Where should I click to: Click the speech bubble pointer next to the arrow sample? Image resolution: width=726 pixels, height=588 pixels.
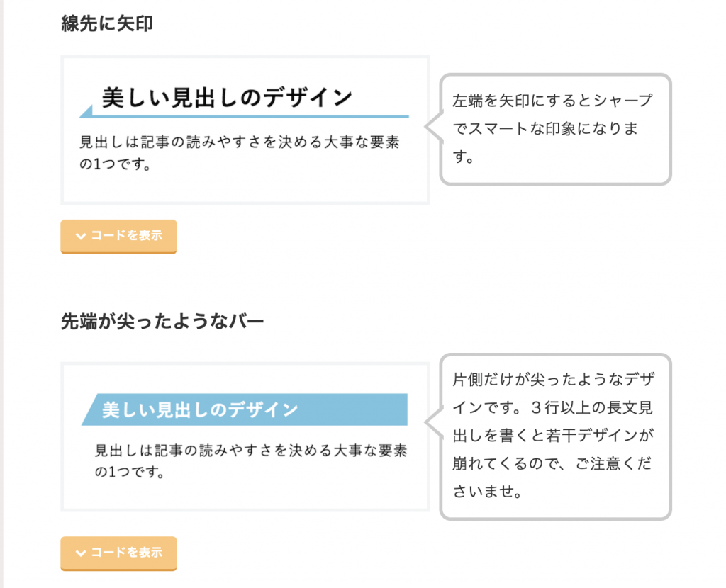coord(434,128)
